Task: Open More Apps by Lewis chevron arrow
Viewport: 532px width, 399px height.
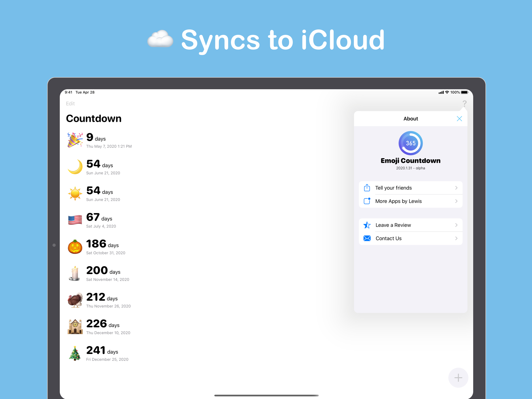Action: click(456, 201)
